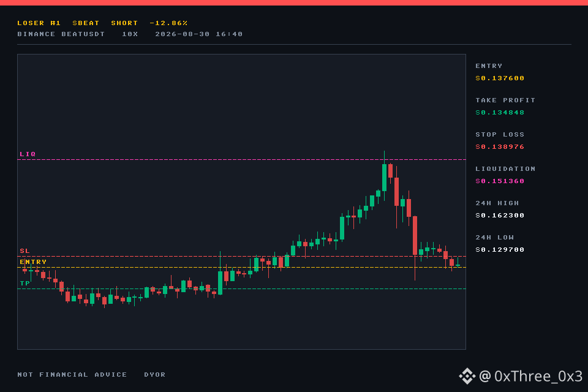Click the 10X leverage label
588x392 pixels.
130,34
